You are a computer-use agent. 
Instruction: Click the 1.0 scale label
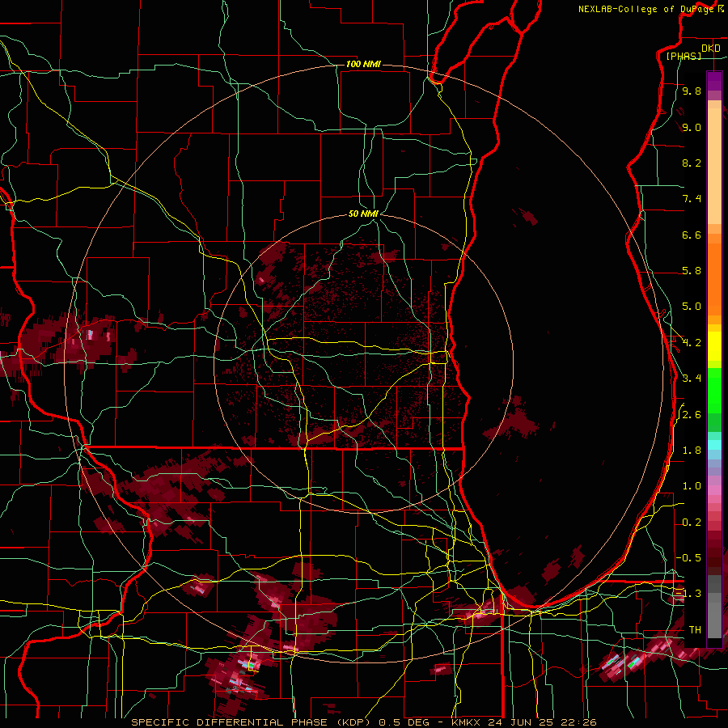click(692, 486)
